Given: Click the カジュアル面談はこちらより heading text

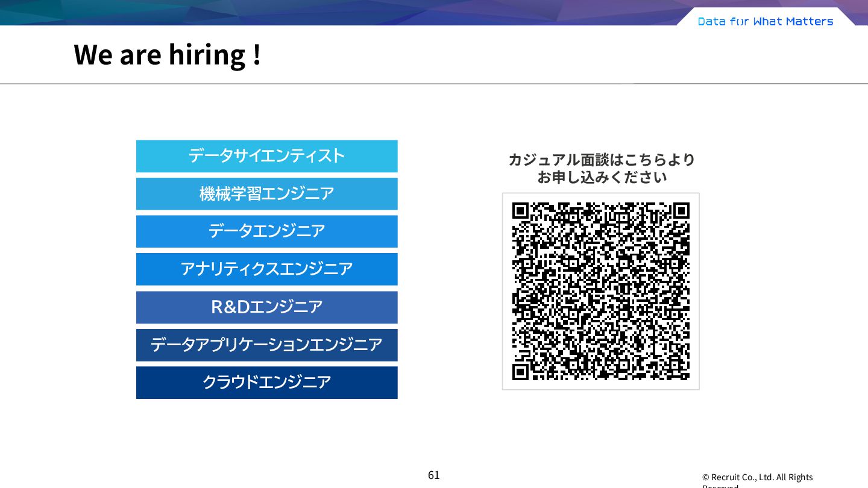Looking at the screenshot, I should (602, 160).
